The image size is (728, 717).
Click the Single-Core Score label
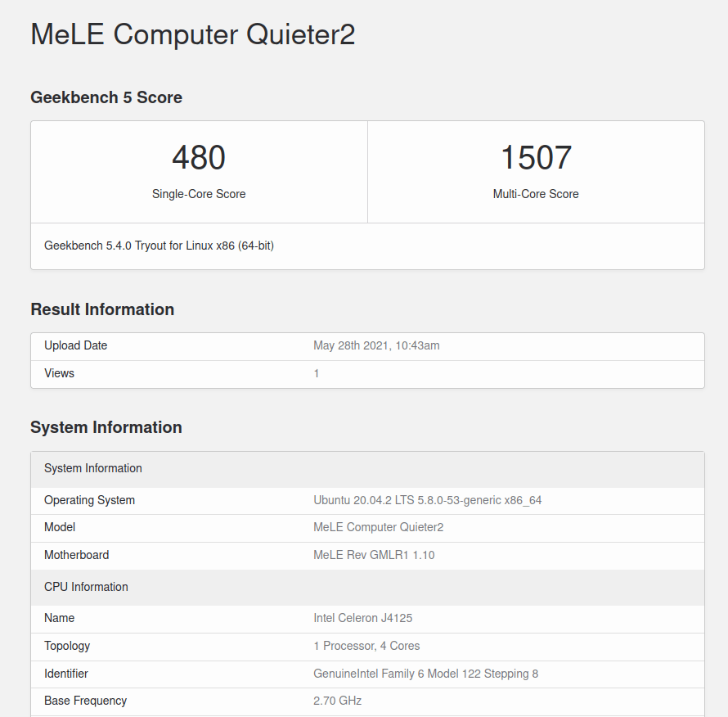click(199, 194)
